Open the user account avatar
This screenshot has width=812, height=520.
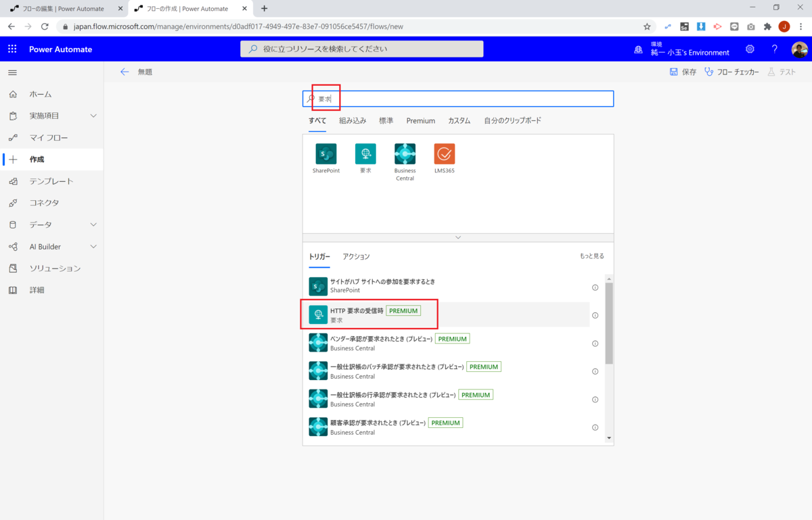click(x=799, y=49)
